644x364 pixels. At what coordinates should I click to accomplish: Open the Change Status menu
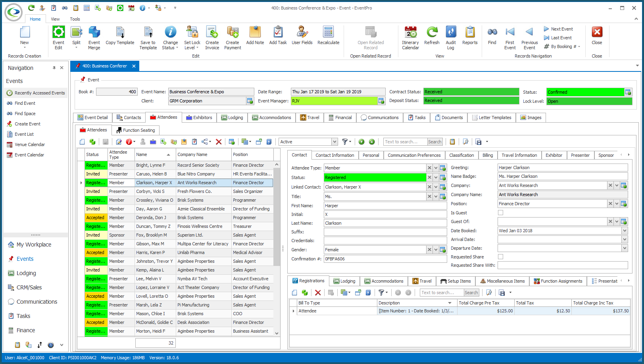[170, 38]
